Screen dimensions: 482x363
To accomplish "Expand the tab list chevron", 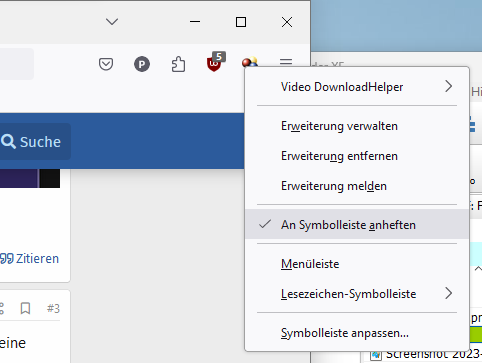I will (x=112, y=22).
